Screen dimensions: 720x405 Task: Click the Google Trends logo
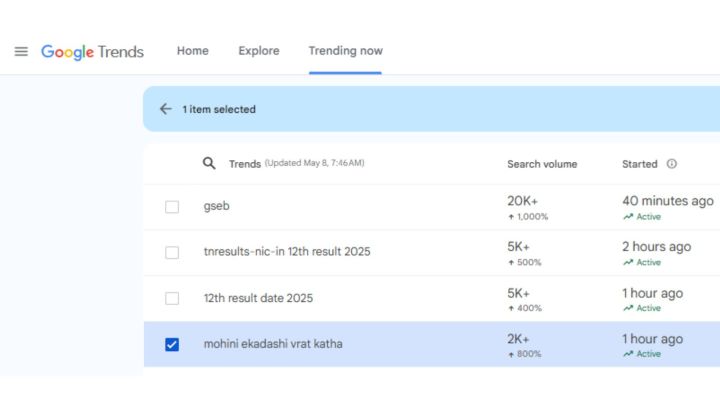coord(92,52)
